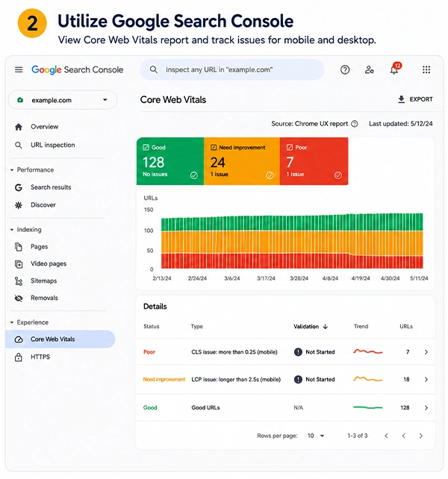Viewport: 448px width, 479px height.
Task: Open Sitemaps in the sidebar
Action: pos(44,281)
